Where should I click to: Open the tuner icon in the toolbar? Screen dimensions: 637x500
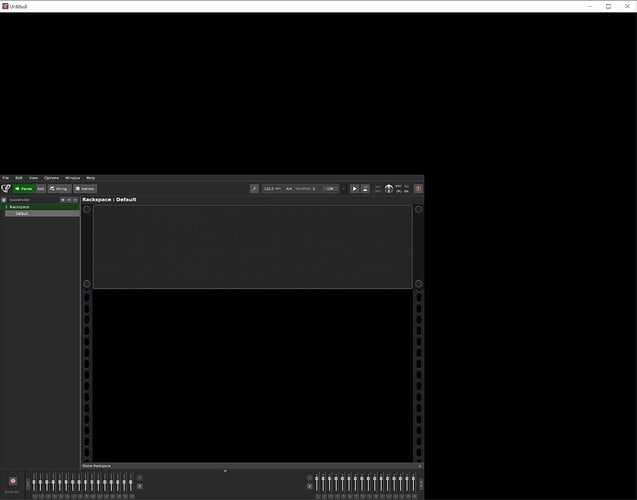pyautogui.click(x=254, y=188)
